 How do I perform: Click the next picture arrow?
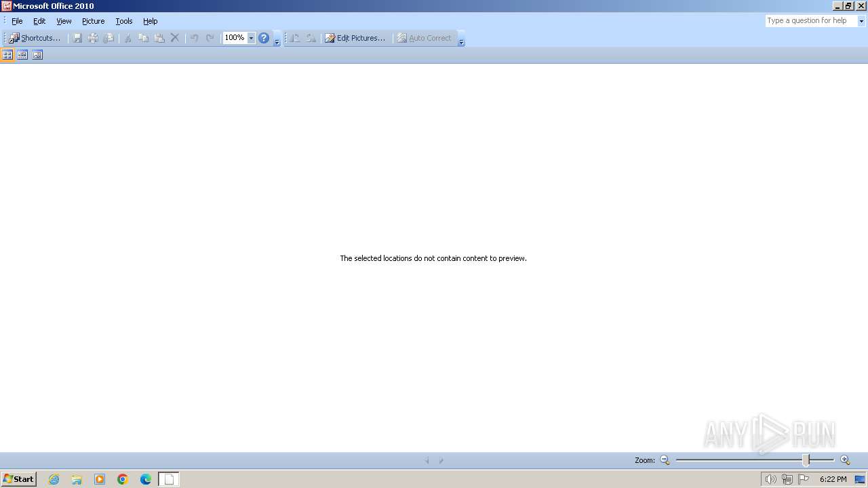[x=441, y=460]
